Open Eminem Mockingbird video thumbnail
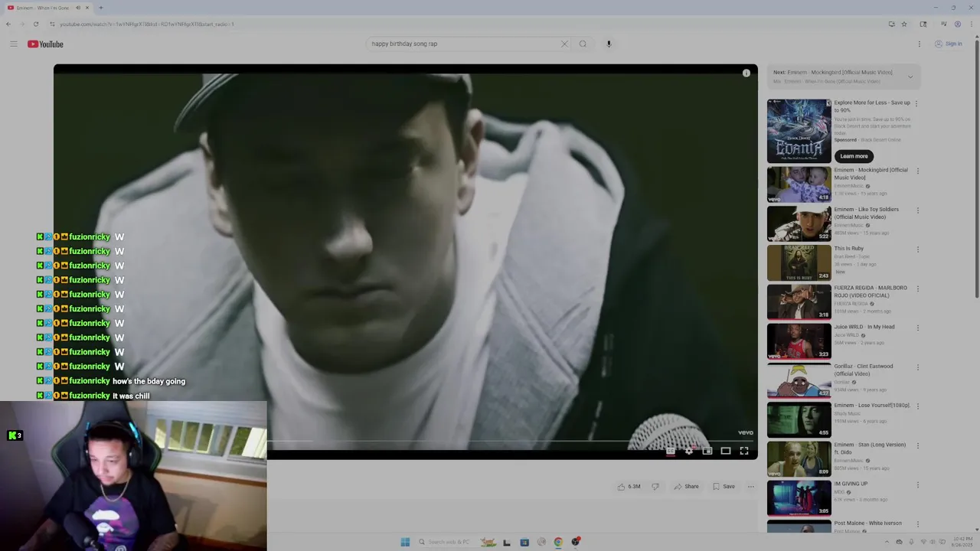 point(799,184)
